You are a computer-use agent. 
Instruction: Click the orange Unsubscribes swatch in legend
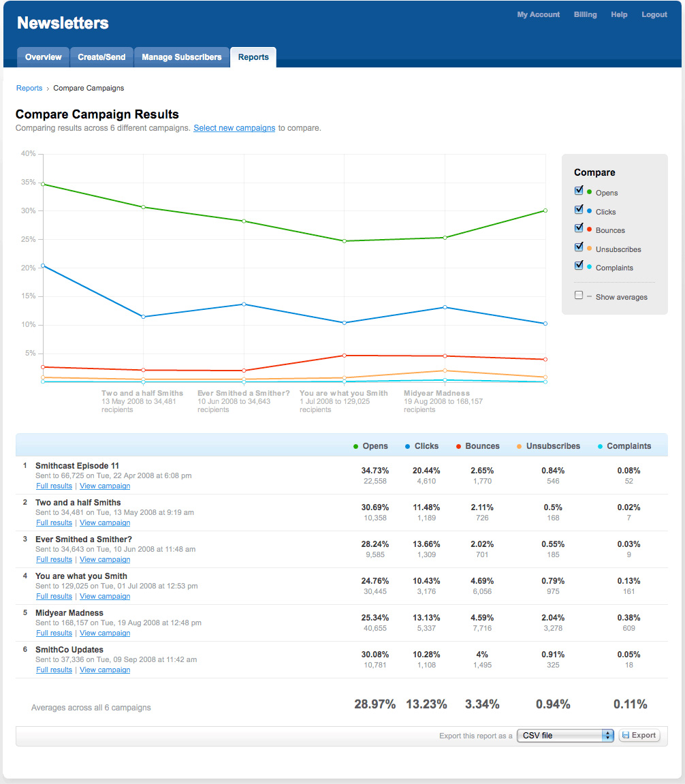(589, 249)
